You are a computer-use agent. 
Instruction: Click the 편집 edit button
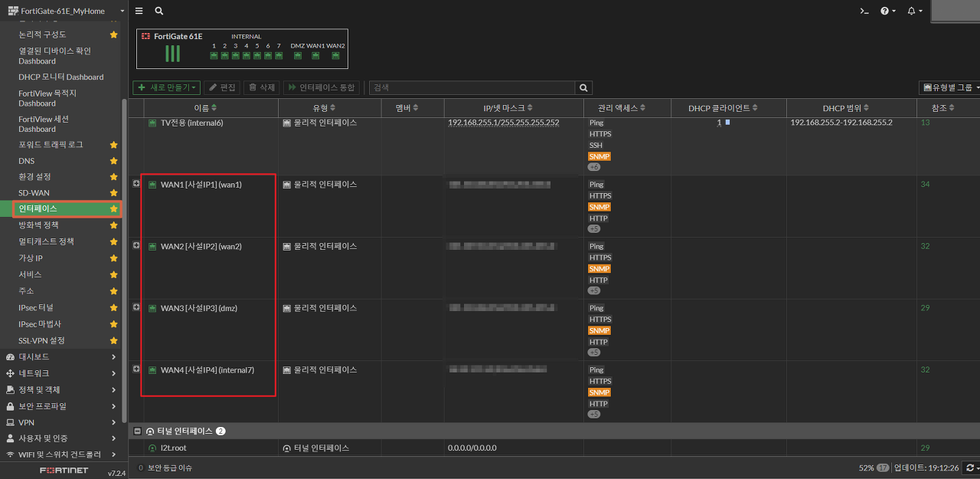[222, 88]
